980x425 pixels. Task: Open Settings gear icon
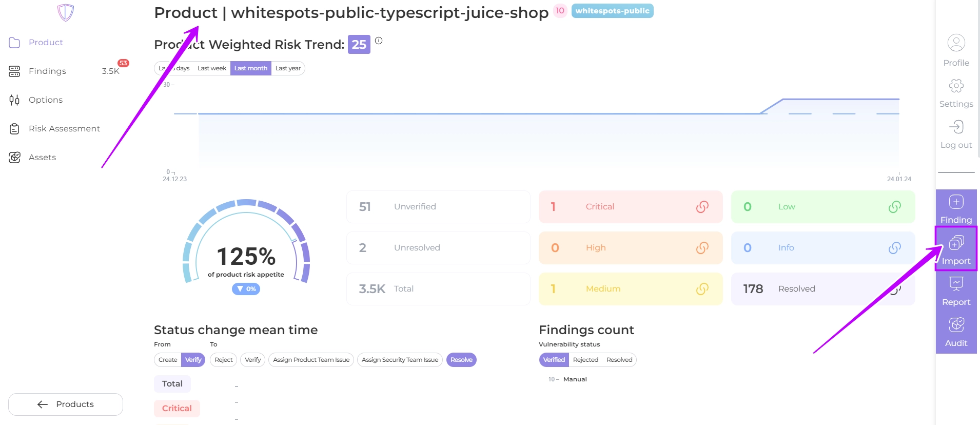(956, 86)
